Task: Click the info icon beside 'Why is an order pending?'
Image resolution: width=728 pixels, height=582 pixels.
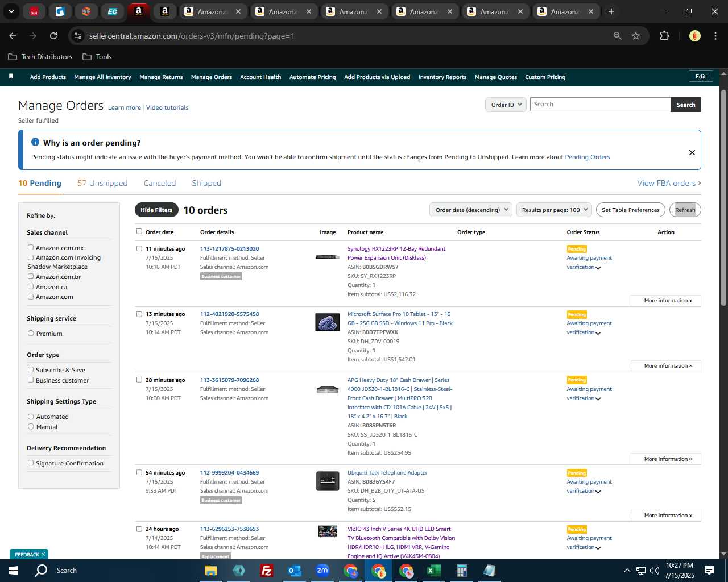Action: [x=35, y=142]
